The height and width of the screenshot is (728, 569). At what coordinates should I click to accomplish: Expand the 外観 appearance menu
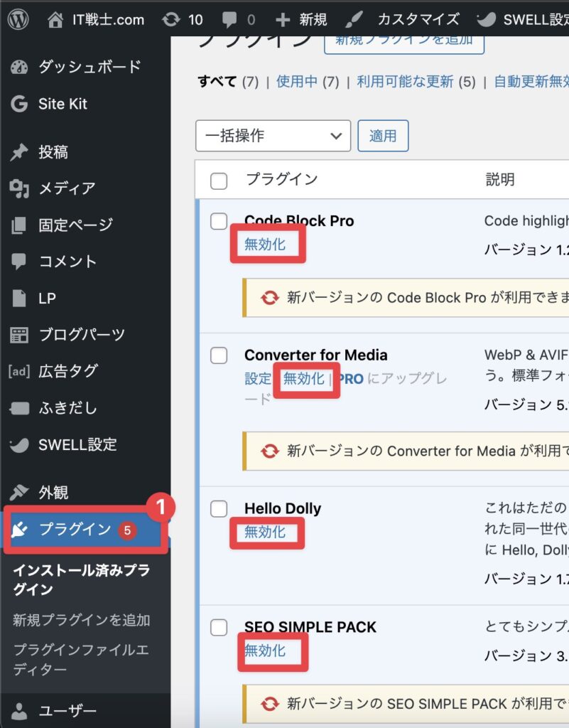[53, 492]
